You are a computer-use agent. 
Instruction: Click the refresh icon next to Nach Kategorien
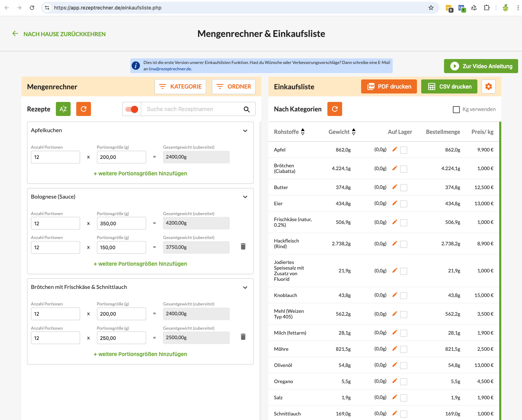point(335,109)
